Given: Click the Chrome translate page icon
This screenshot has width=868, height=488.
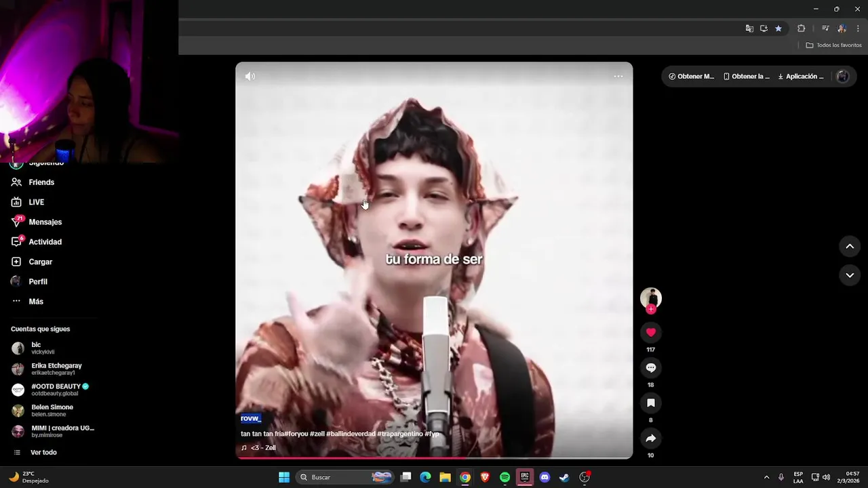Looking at the screenshot, I should 749,28.
